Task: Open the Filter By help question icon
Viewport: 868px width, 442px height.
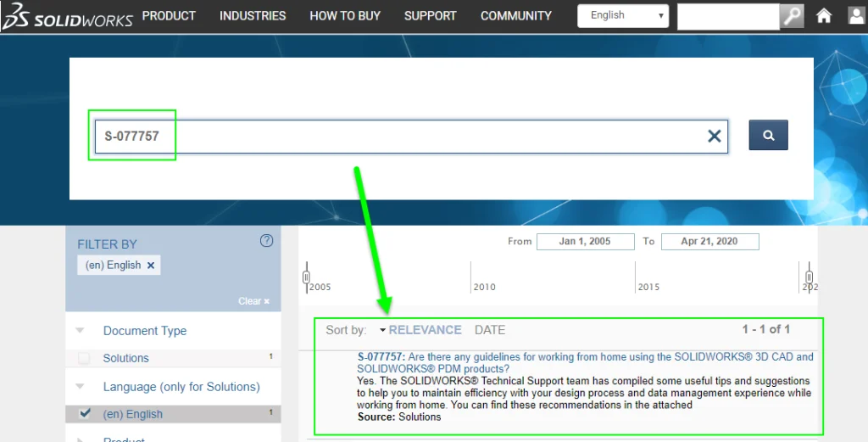Action: [x=266, y=241]
